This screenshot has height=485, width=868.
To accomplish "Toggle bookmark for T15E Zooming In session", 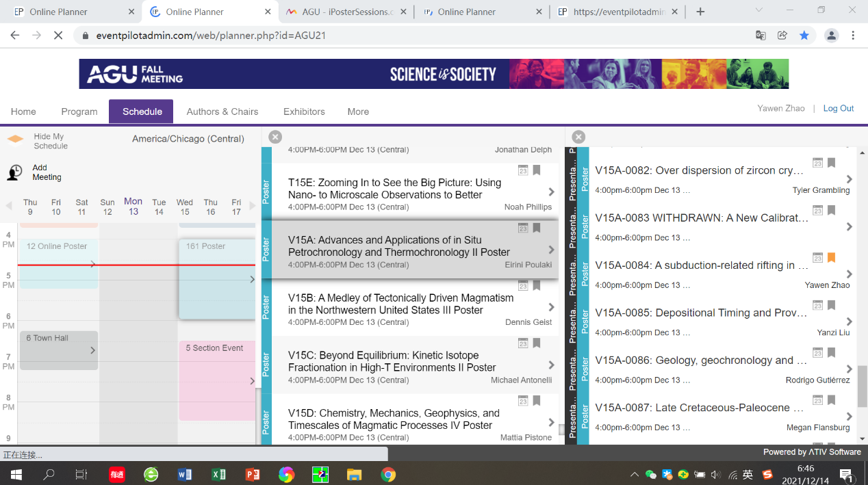I will point(537,170).
